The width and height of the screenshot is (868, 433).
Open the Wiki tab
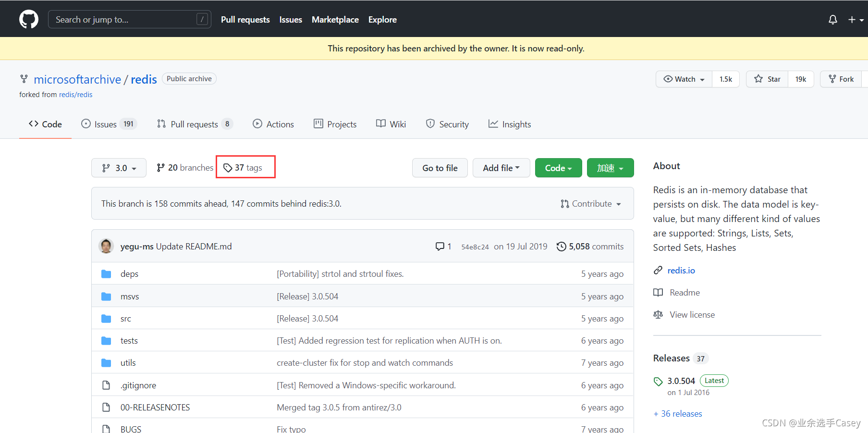pyautogui.click(x=391, y=124)
